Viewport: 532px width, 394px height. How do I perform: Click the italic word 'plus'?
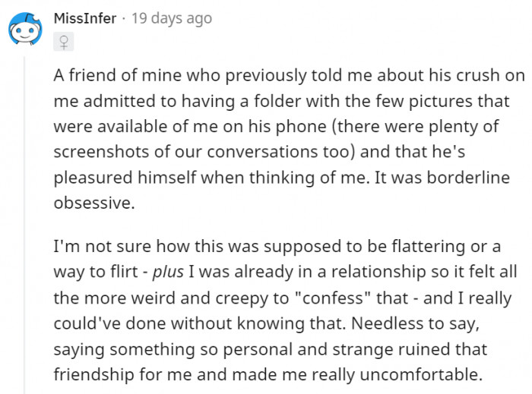pyautogui.click(x=168, y=273)
